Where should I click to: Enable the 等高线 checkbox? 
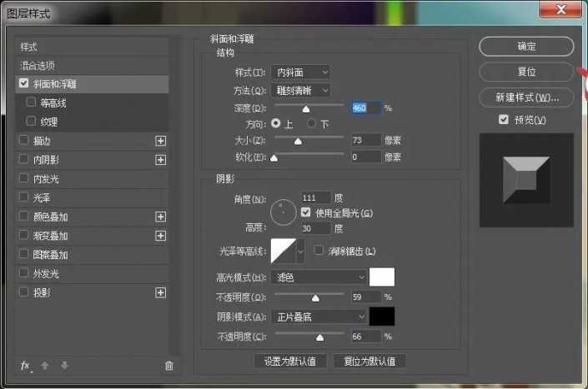click(x=31, y=103)
